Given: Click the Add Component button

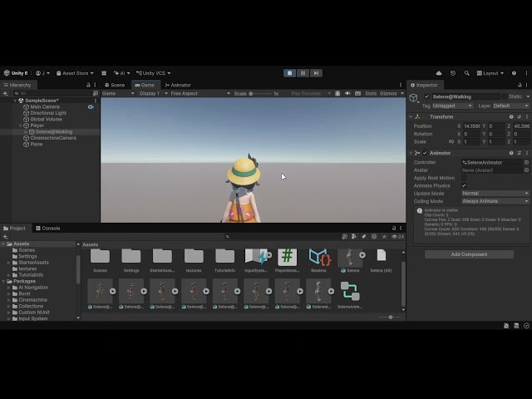Looking at the screenshot, I should (469, 254).
